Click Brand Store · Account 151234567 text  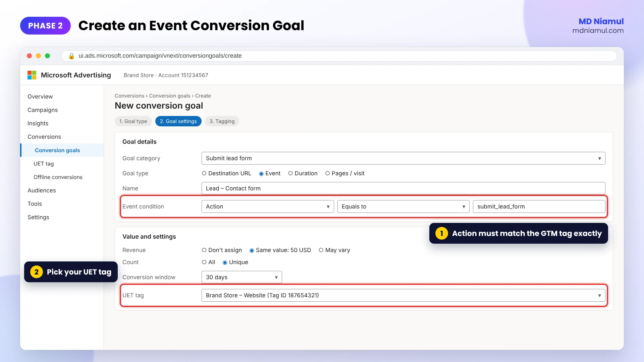[166, 75]
